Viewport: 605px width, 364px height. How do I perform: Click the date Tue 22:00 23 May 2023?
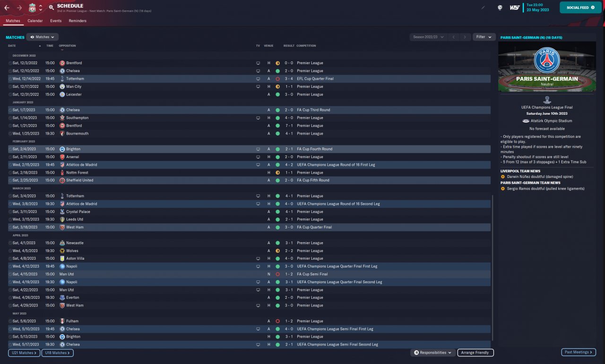(x=538, y=8)
